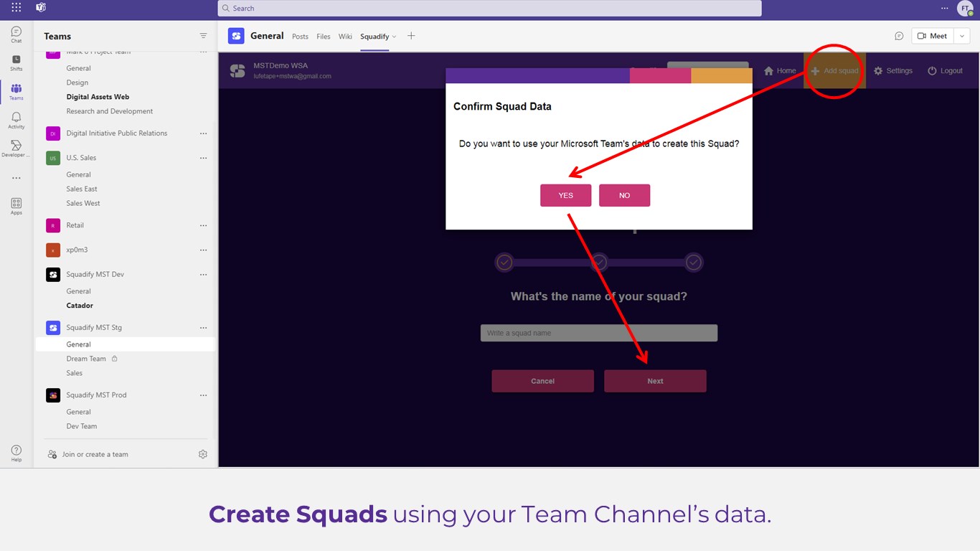Select the Squadify MST Dev team
Image resolution: width=980 pixels, height=551 pixels.
click(95, 274)
